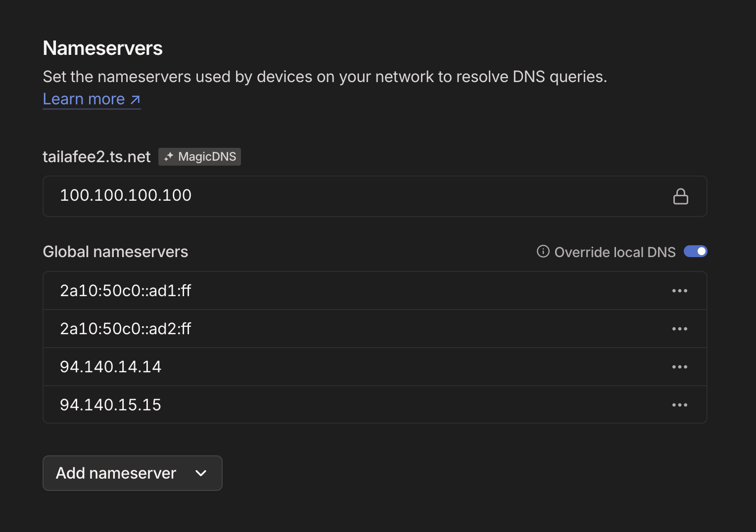This screenshot has height=532, width=756.
Task: Open options menu for 94.140.15.15
Action: point(679,405)
